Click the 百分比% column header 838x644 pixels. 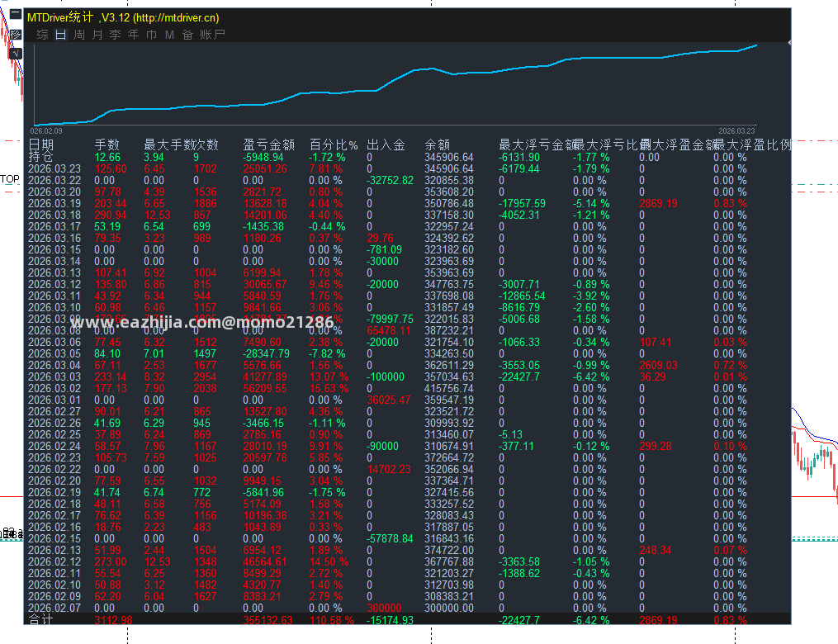334,144
